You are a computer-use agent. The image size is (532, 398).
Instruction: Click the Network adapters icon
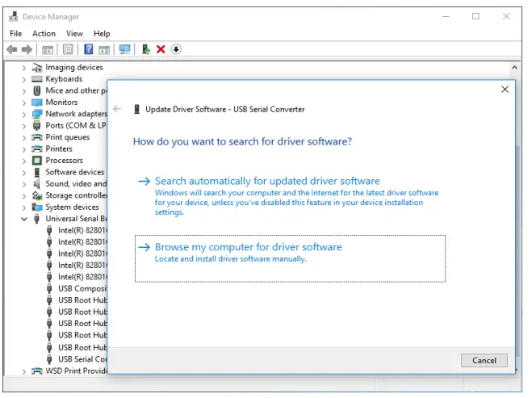click(37, 114)
